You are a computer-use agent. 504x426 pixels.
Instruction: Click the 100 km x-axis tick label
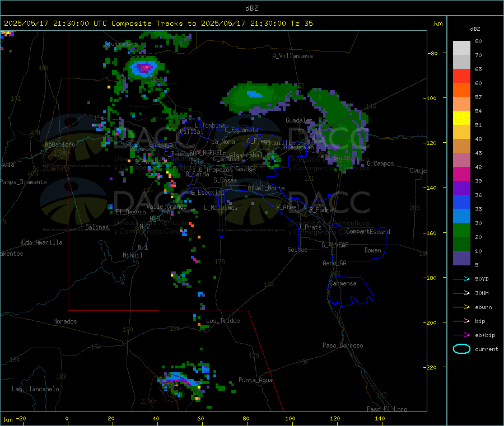(x=290, y=419)
